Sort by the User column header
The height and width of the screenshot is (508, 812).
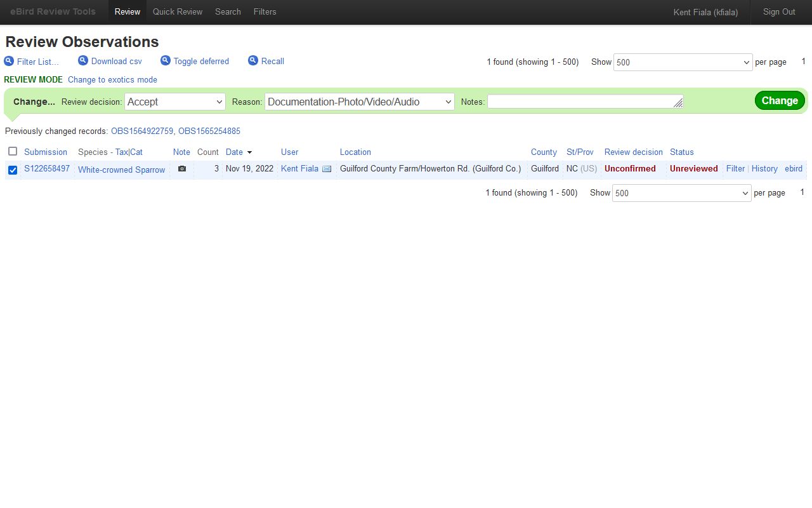(x=289, y=152)
